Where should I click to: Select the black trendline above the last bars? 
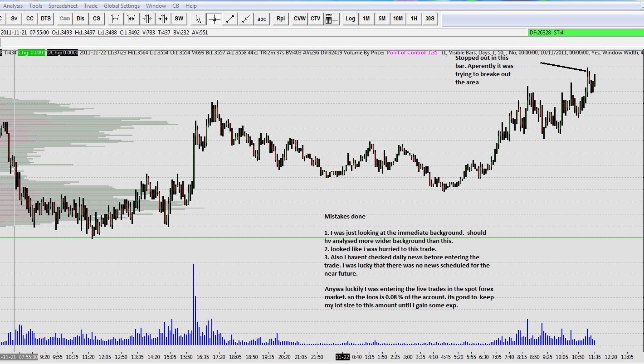click(564, 67)
